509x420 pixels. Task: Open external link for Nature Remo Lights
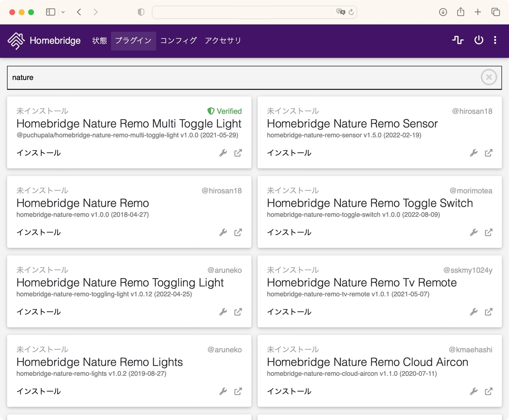click(x=238, y=391)
